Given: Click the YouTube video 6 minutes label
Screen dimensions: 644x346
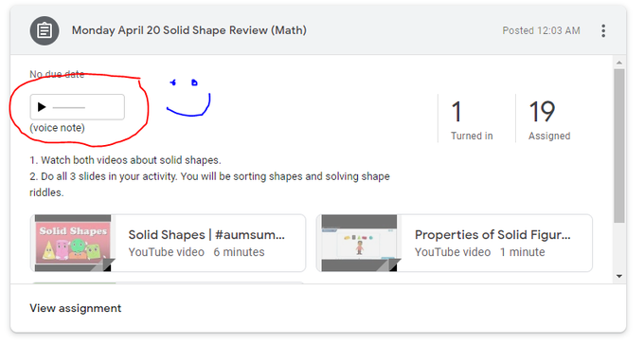Looking at the screenshot, I should click(x=196, y=252).
